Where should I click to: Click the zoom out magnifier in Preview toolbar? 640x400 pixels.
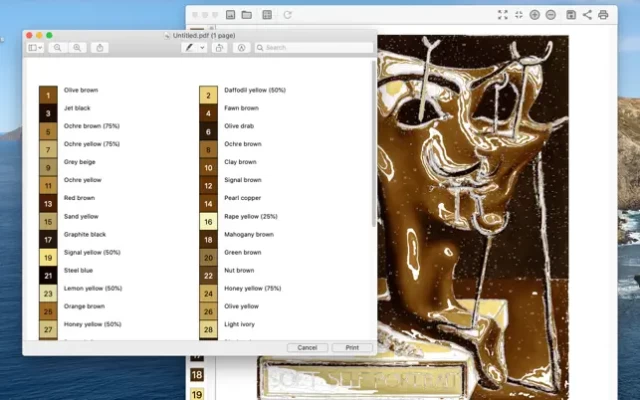coord(58,47)
